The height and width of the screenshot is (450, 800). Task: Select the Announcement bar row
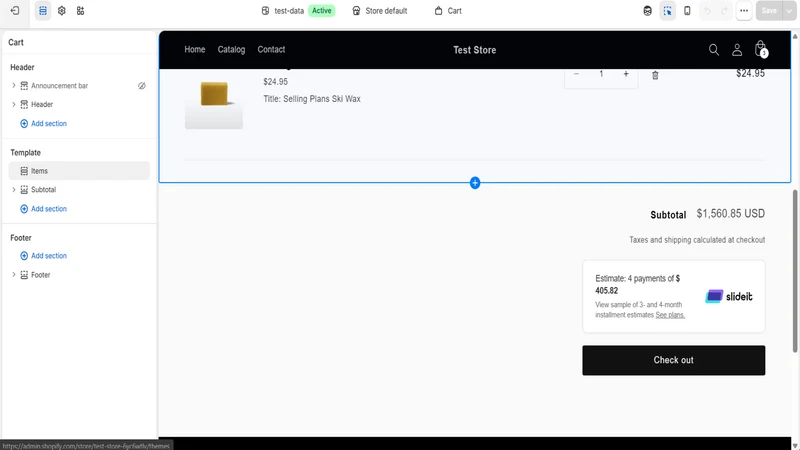(79, 86)
